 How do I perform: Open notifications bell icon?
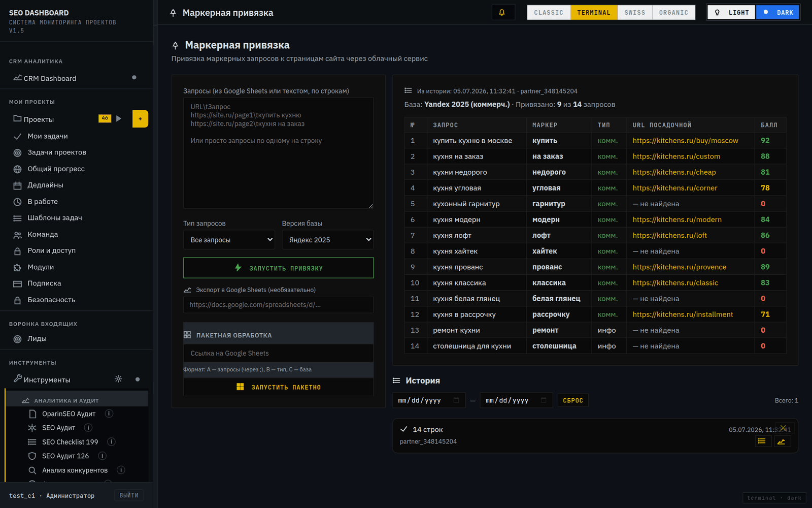[x=502, y=13]
